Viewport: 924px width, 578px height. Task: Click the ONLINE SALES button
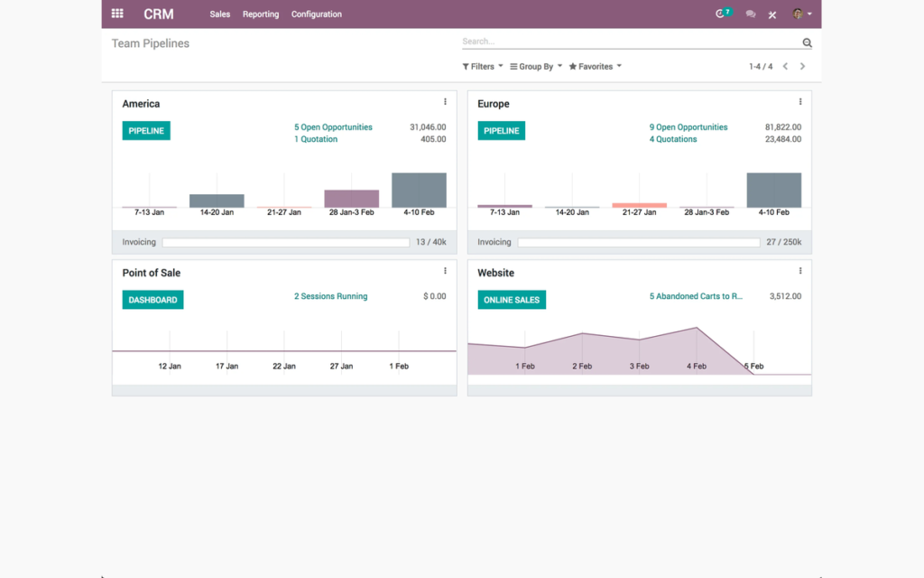[512, 300]
